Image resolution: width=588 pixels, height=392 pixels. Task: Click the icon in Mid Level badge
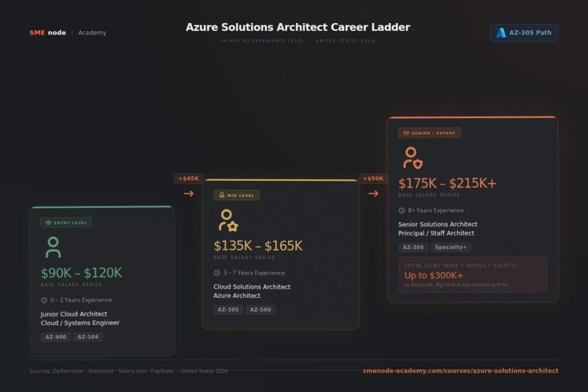(x=222, y=195)
